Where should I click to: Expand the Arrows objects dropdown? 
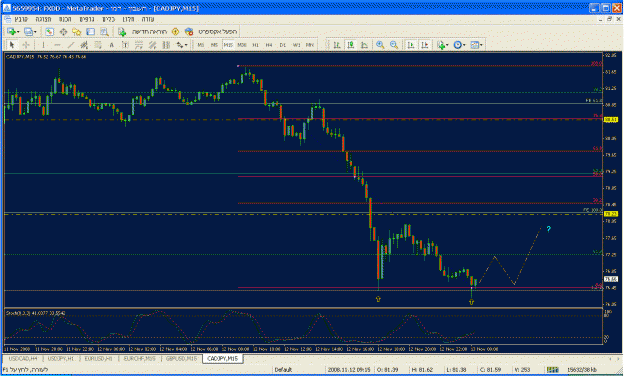pyautogui.click(x=186, y=45)
